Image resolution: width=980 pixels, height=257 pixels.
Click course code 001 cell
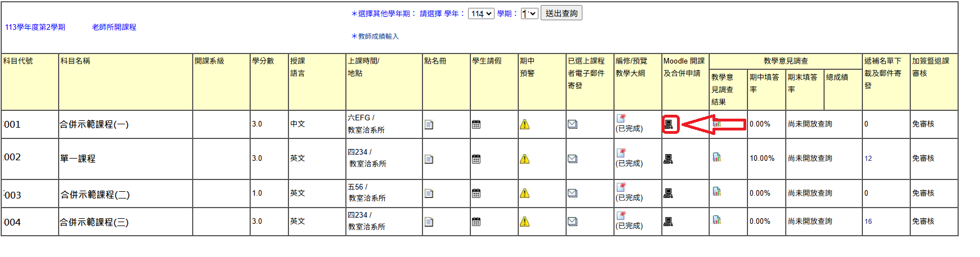(30, 124)
